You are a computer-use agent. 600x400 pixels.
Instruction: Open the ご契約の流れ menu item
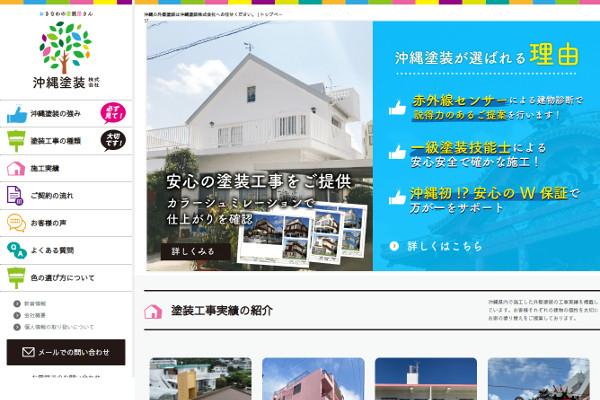tap(66, 196)
